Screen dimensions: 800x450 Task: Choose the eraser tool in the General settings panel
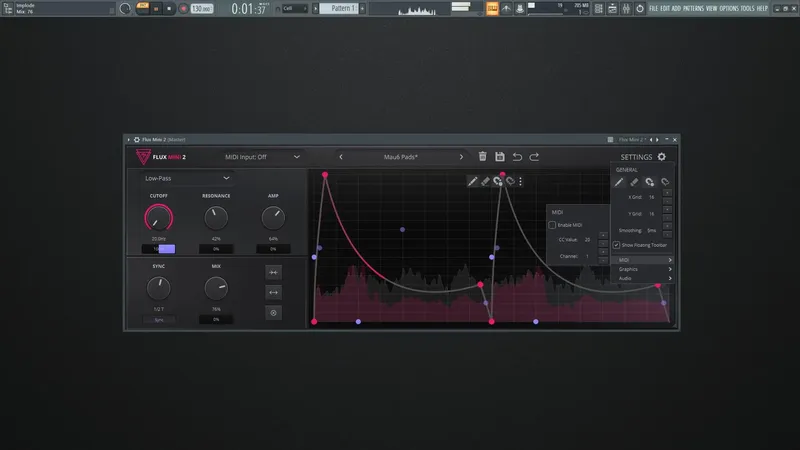tap(634, 182)
